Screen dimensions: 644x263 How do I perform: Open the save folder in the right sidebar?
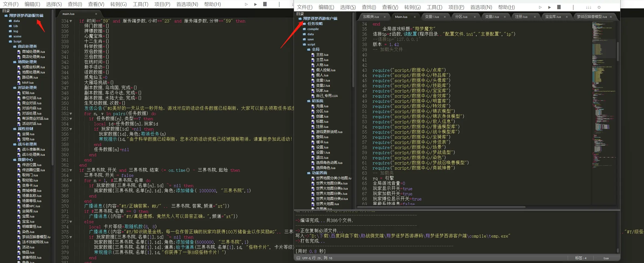[311, 39]
